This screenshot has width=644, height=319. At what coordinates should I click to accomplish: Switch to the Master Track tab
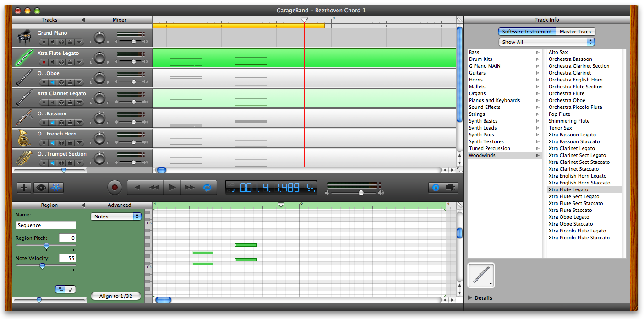575,32
